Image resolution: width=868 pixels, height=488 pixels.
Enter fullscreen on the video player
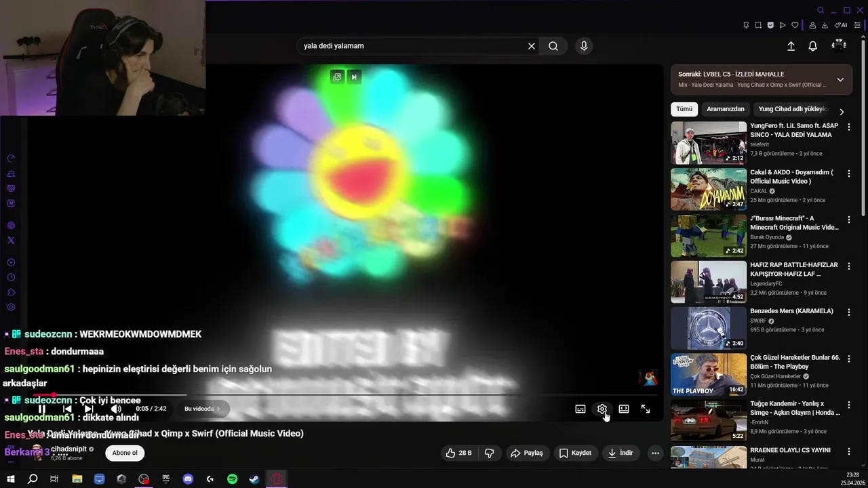pos(646,409)
